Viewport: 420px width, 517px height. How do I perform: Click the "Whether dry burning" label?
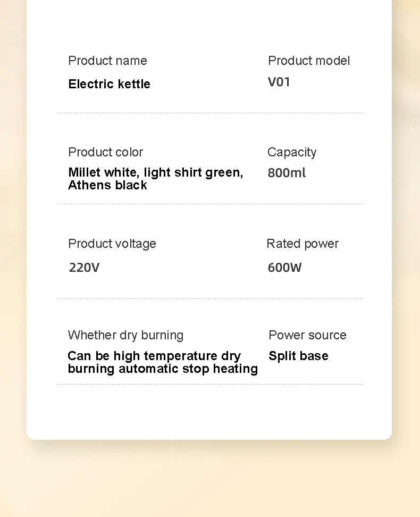coord(125,335)
